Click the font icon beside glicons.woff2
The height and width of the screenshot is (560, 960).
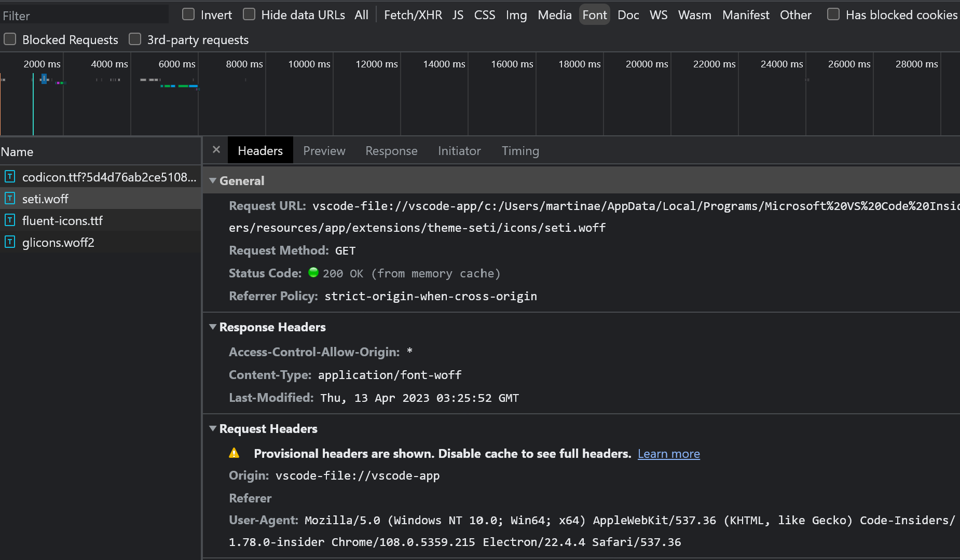coord(10,242)
